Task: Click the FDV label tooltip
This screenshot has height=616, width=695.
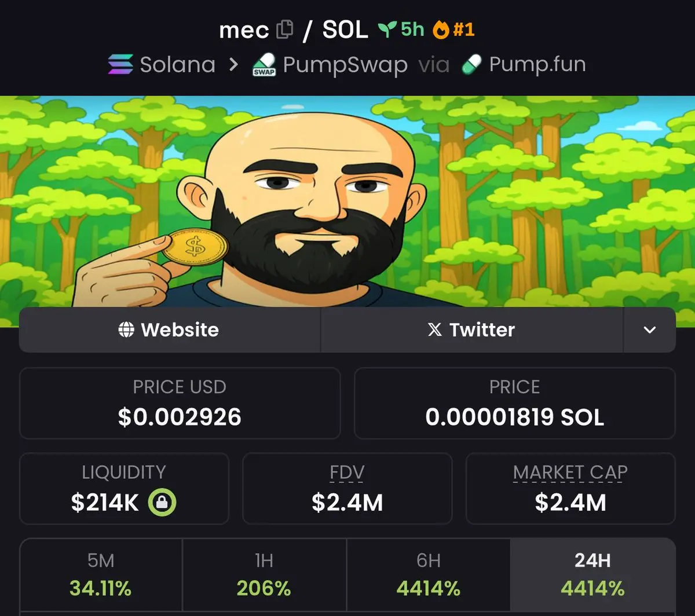Action: [x=347, y=472]
